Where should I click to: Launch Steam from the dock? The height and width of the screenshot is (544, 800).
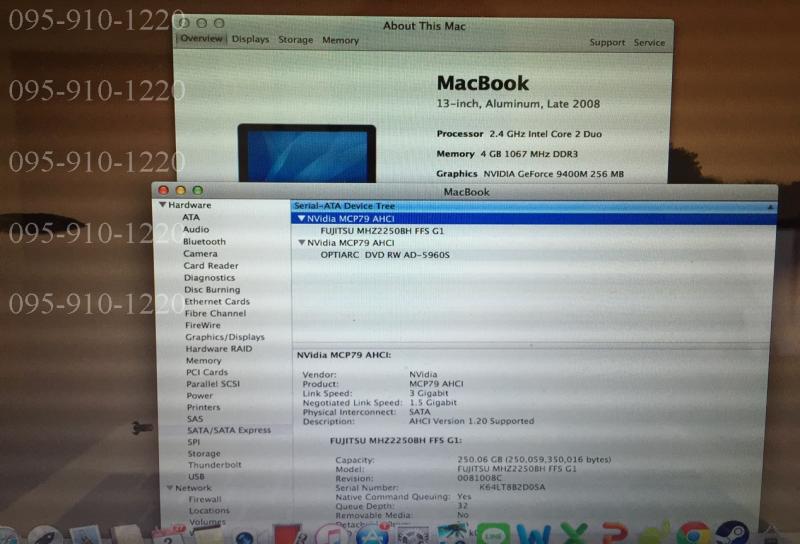pyautogui.click(x=733, y=534)
